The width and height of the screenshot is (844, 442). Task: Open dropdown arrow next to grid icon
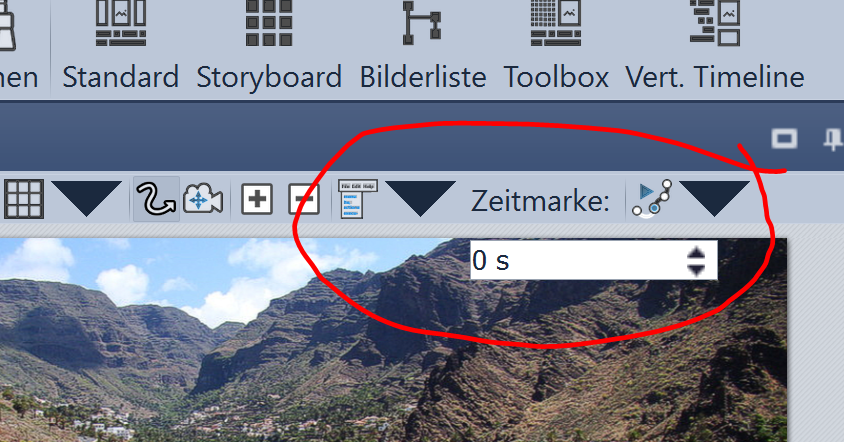[x=88, y=198]
